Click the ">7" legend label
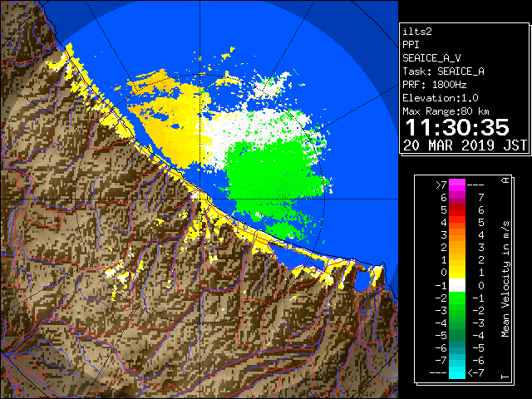532x399 pixels. pyautogui.click(x=441, y=185)
